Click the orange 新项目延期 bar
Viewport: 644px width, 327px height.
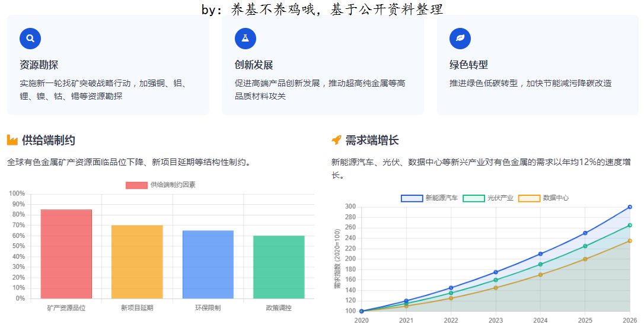tap(137, 262)
